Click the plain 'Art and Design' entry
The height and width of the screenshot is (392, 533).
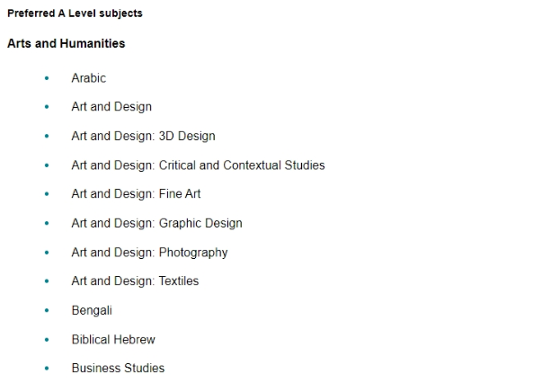[x=111, y=107]
